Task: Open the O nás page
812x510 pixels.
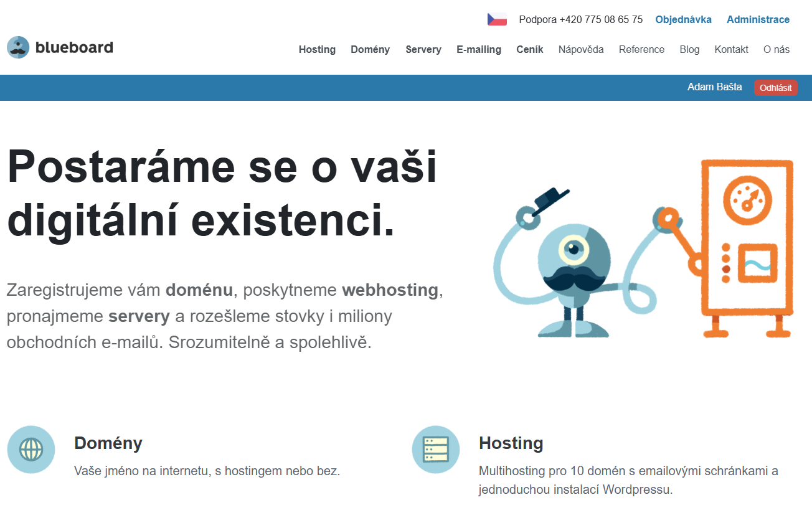Action: (x=777, y=50)
